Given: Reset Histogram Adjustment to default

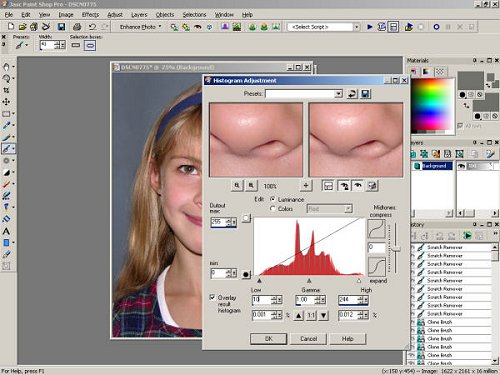Looking at the screenshot, I should 352,94.
